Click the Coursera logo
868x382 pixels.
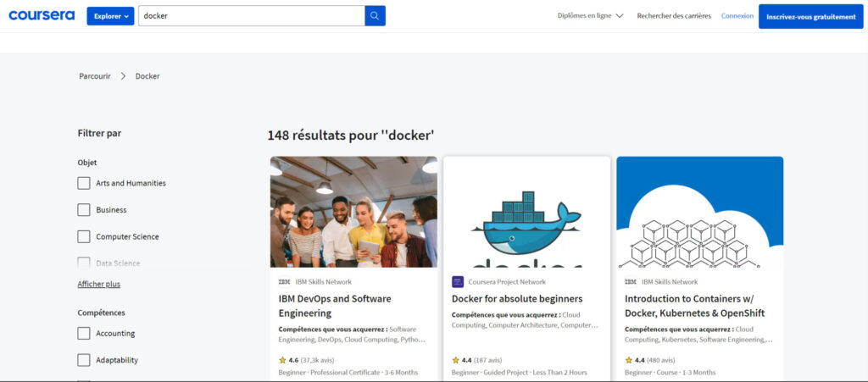42,15
